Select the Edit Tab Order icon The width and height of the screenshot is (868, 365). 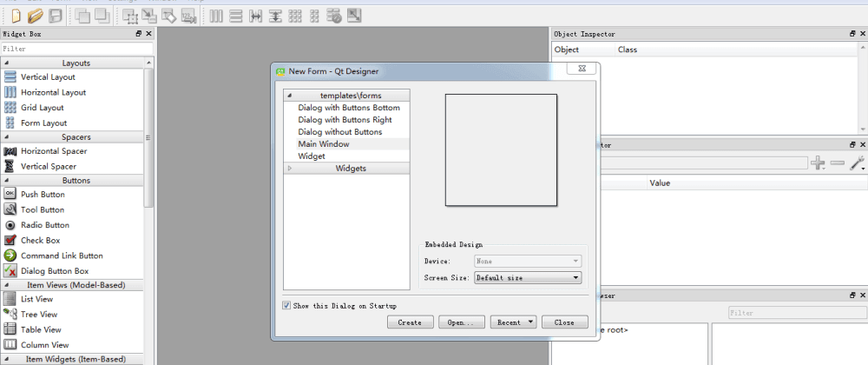point(188,17)
